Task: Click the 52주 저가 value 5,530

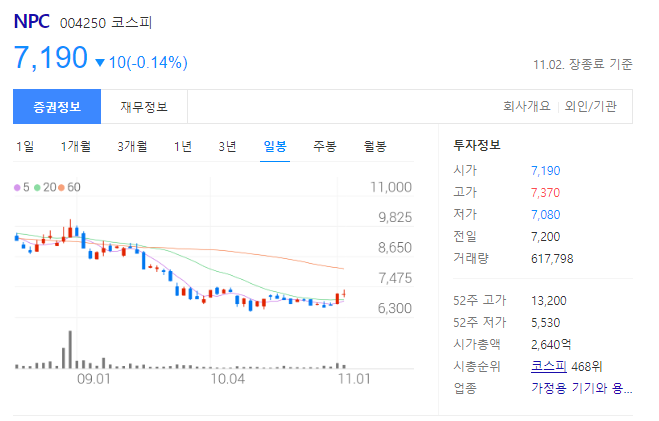Action: (x=546, y=322)
